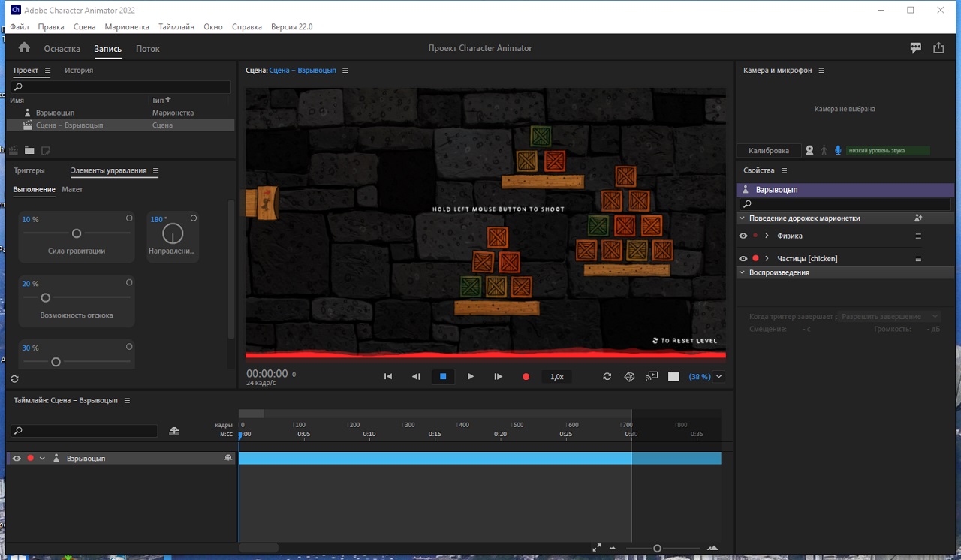Open the Марионетка menu
The image size is (961, 560).
tap(127, 26)
